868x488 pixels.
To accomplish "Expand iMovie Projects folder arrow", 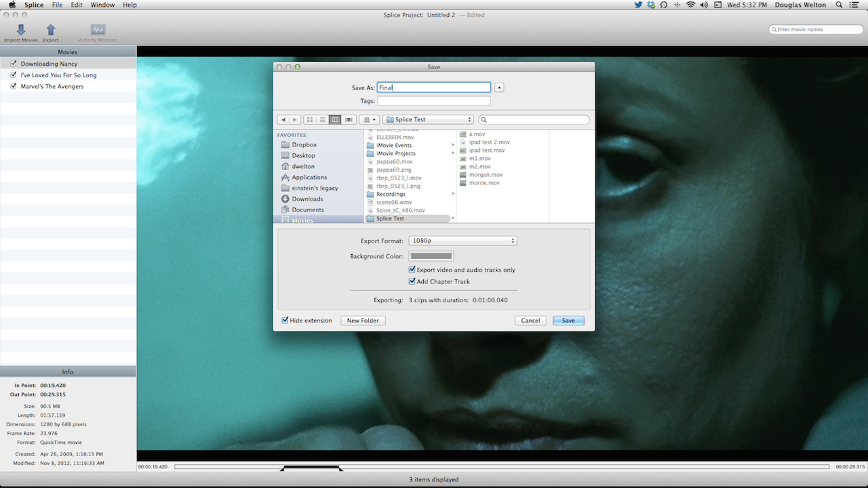I will pyautogui.click(x=453, y=153).
